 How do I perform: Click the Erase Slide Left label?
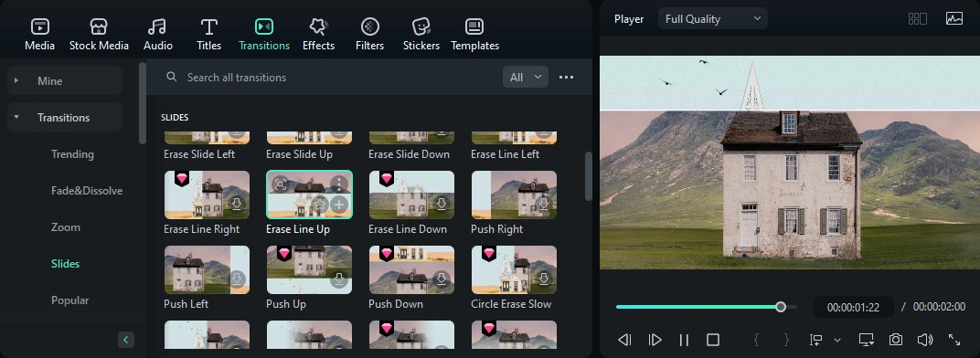(199, 154)
